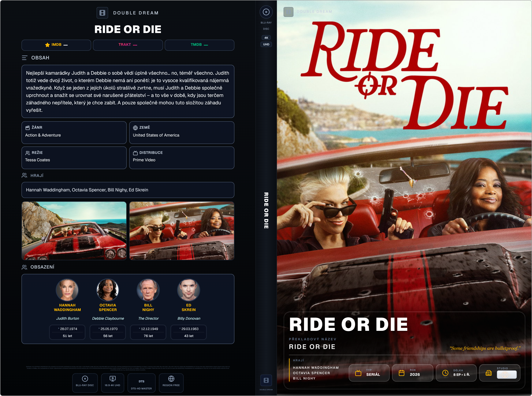Screen dimensions: 532x396
Task: Click the name 'HANNAH WADDINGHAM' in cast
Action: [67, 308]
